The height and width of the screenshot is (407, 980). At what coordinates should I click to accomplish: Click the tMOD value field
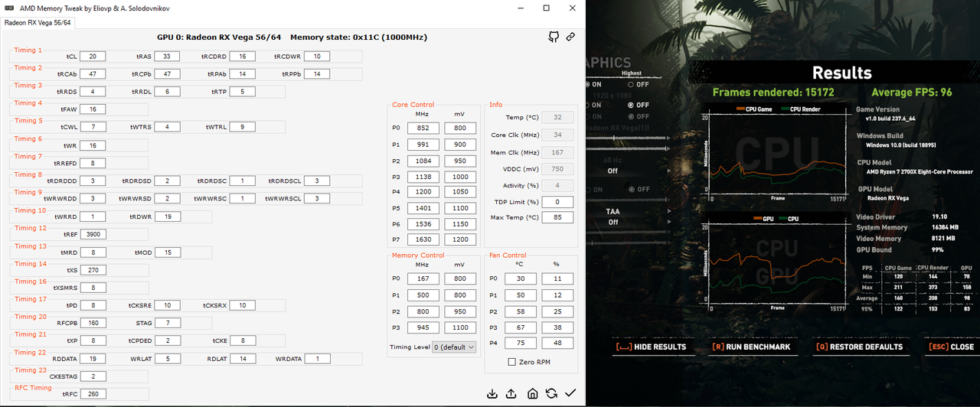(x=168, y=252)
